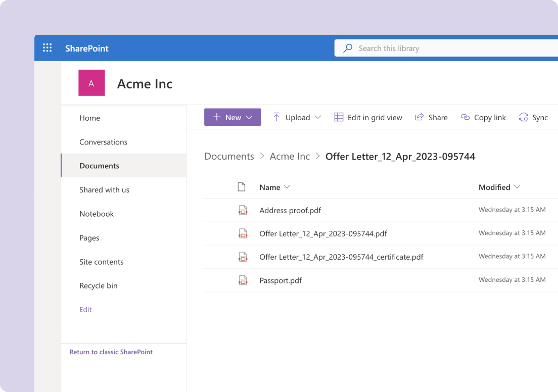Go to Site contents
Screen dimensions: 558x392
click(x=101, y=262)
